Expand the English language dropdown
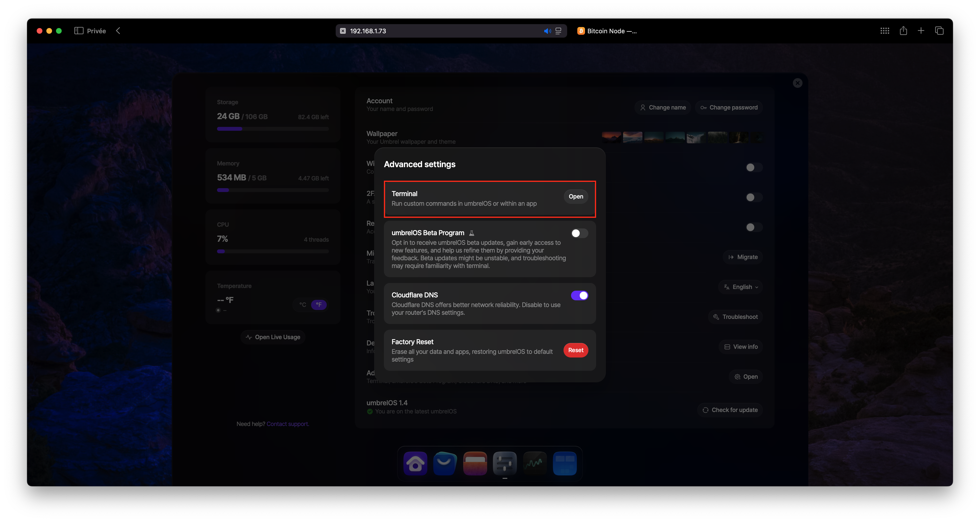The height and width of the screenshot is (522, 980). pyautogui.click(x=740, y=287)
